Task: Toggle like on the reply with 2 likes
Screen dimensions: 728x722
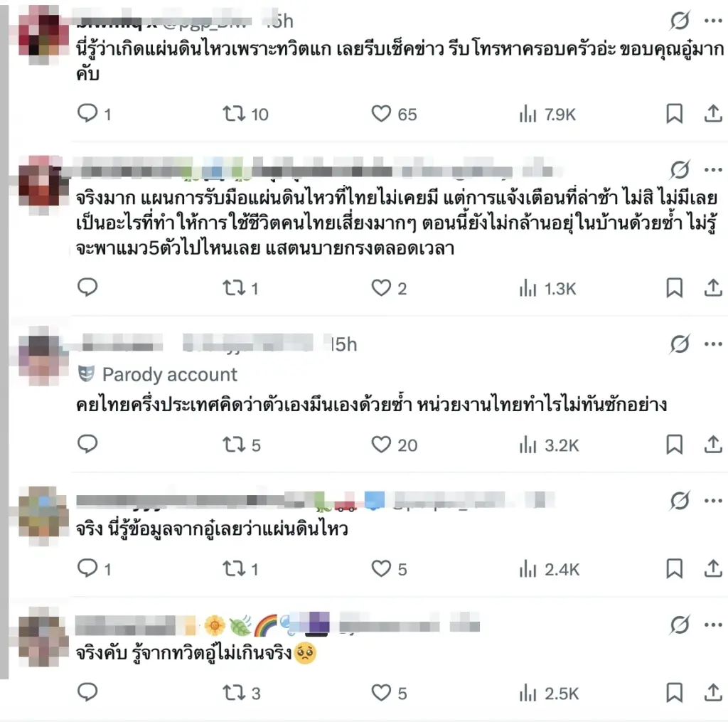Action: 389,288
